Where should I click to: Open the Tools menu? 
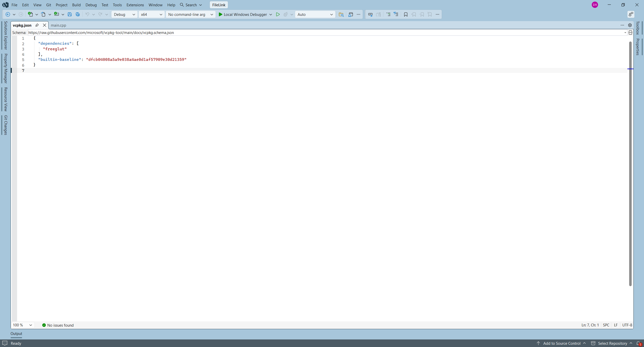[x=117, y=5]
